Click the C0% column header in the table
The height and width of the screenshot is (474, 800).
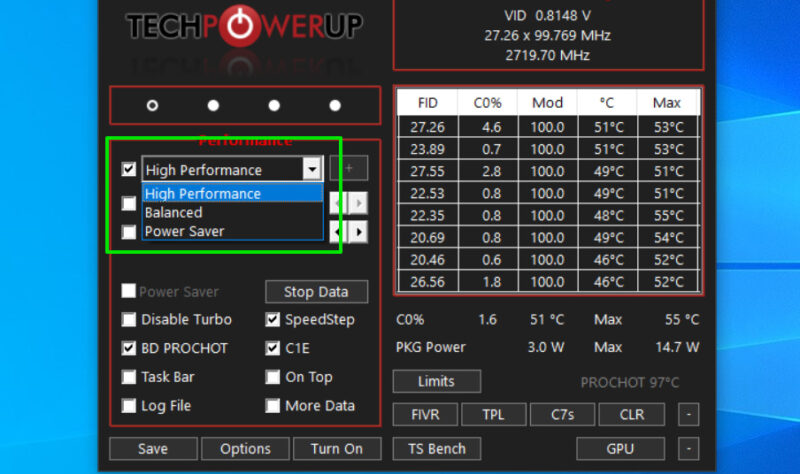point(487,103)
